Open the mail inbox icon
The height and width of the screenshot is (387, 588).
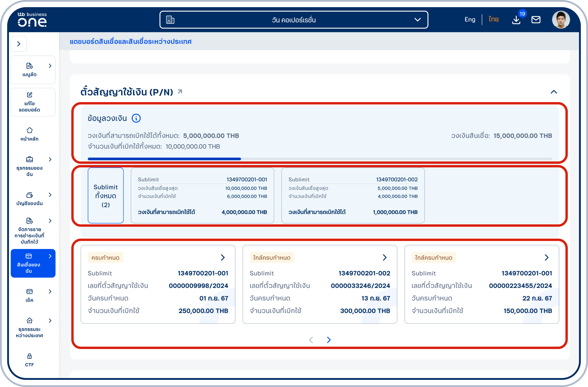click(x=536, y=20)
